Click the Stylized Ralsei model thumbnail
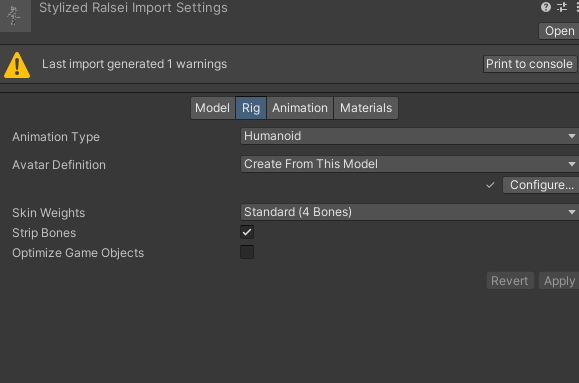 [15, 16]
